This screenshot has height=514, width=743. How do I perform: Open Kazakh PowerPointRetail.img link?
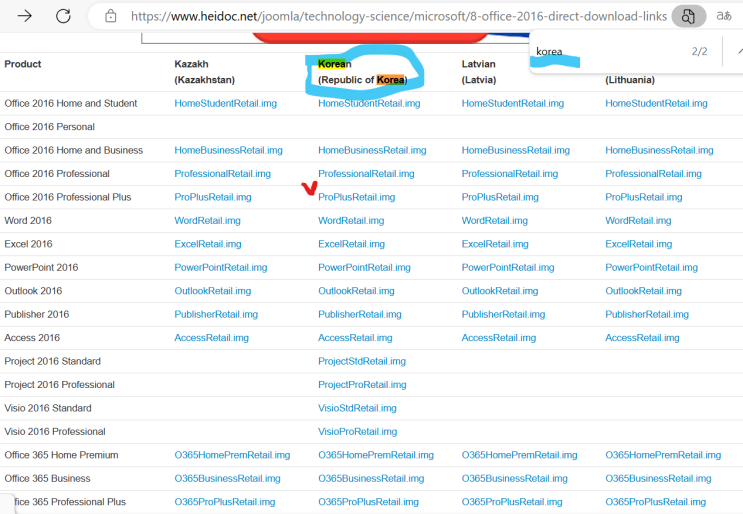221,268
